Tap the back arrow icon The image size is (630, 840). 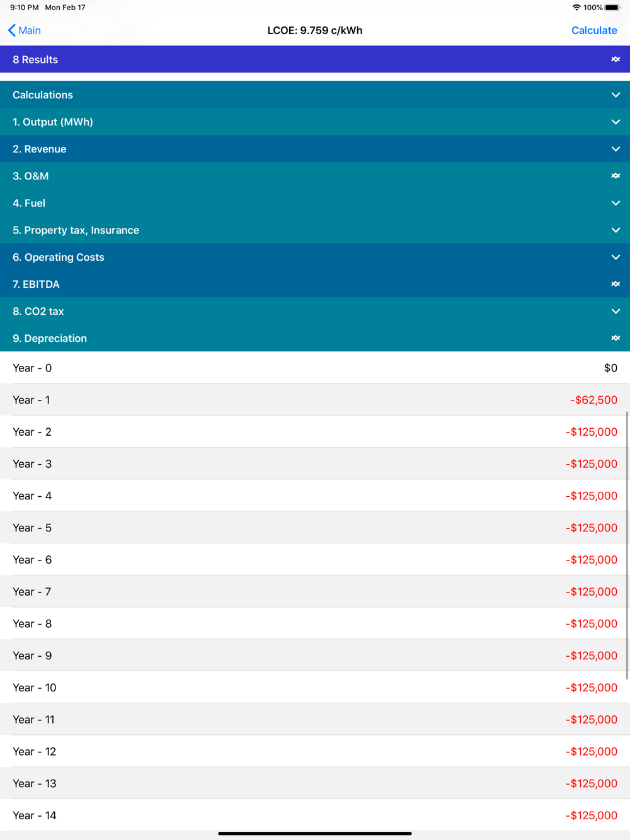click(x=12, y=30)
